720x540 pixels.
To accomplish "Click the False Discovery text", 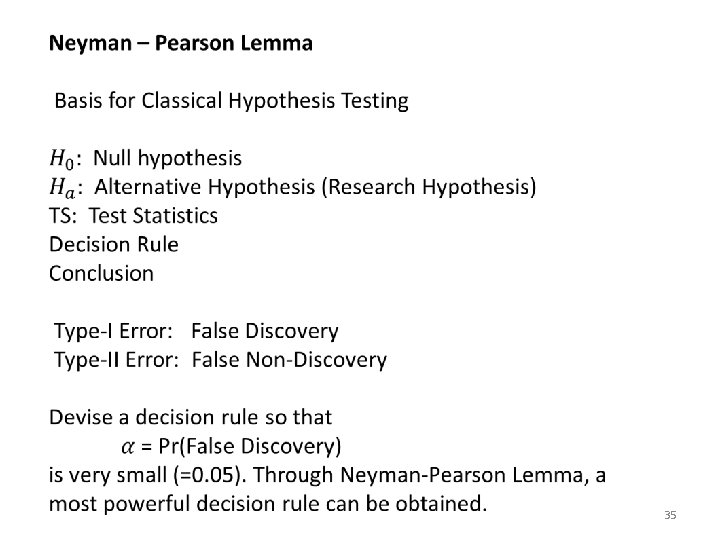I will pyautogui.click(x=265, y=332).
